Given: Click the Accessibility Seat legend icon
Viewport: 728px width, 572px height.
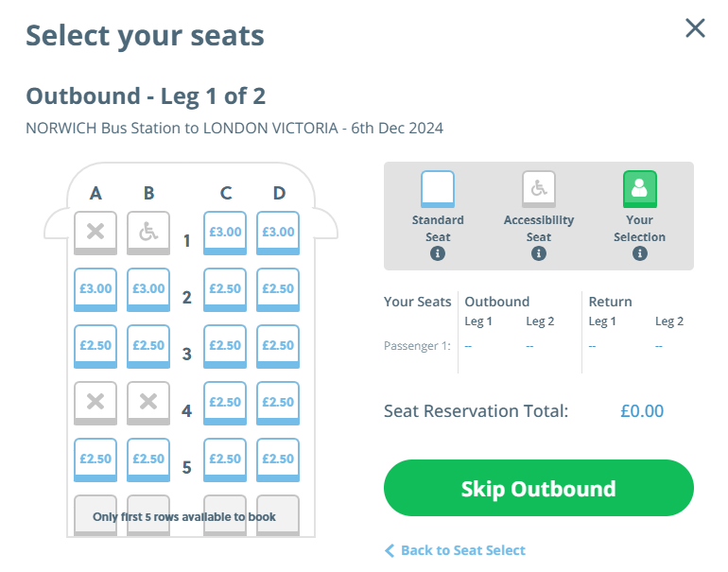Looking at the screenshot, I should 539,189.
